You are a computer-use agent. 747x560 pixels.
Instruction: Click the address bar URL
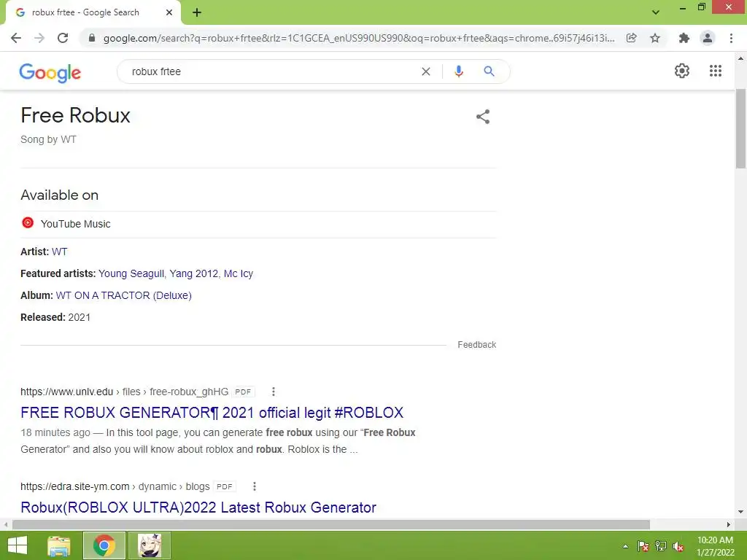(359, 38)
